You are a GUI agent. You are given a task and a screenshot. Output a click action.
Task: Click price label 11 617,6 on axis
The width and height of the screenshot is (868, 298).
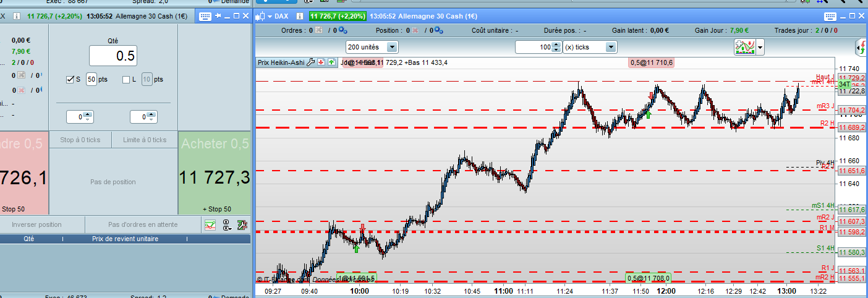click(852, 210)
